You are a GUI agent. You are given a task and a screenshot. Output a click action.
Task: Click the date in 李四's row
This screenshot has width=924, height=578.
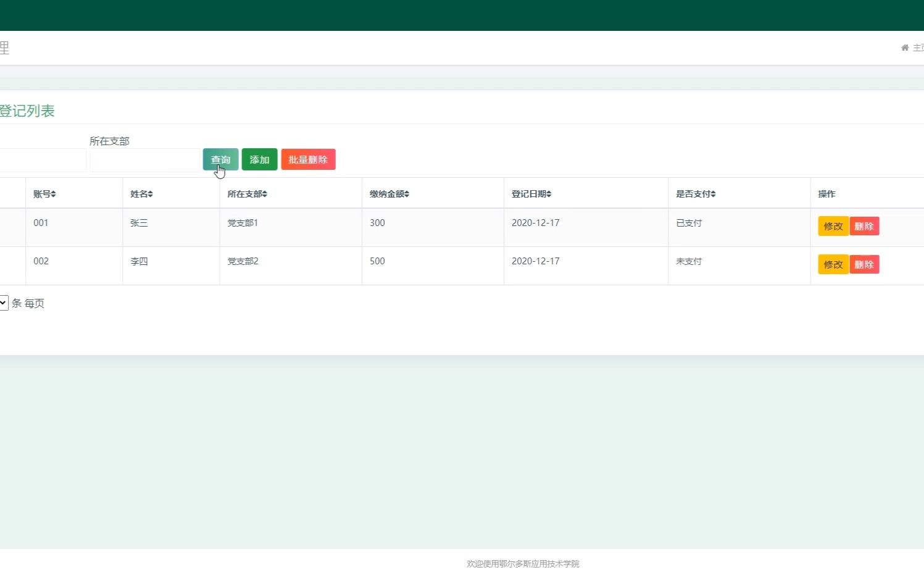pyautogui.click(x=536, y=261)
